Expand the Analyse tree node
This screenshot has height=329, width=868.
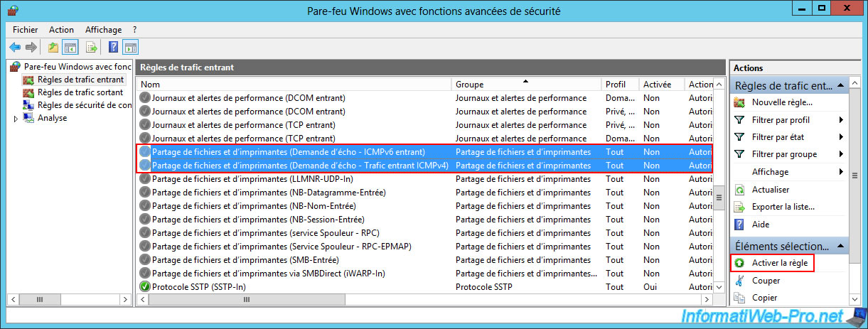click(x=16, y=119)
